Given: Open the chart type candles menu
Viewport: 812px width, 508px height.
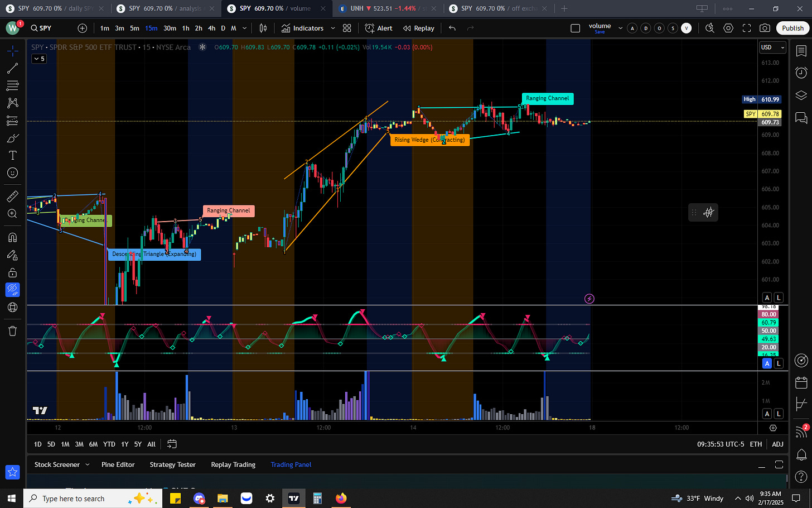Looking at the screenshot, I should [x=263, y=28].
